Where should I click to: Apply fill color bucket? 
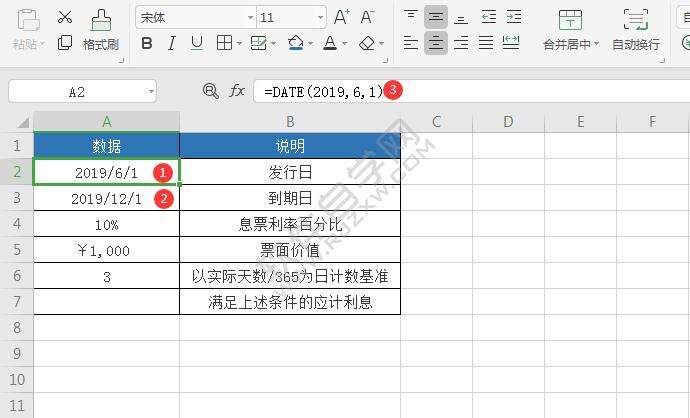point(296,43)
